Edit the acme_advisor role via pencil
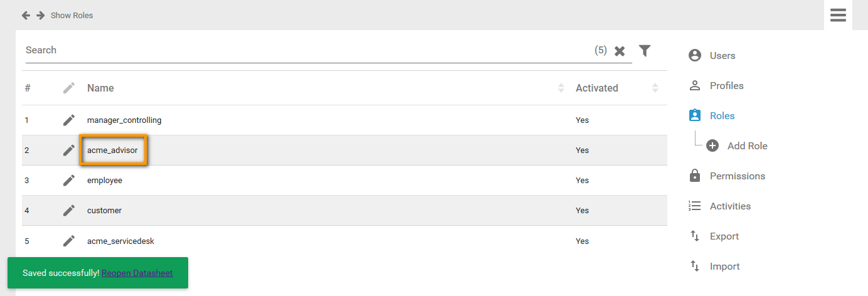This screenshot has width=868, height=296. click(x=69, y=150)
